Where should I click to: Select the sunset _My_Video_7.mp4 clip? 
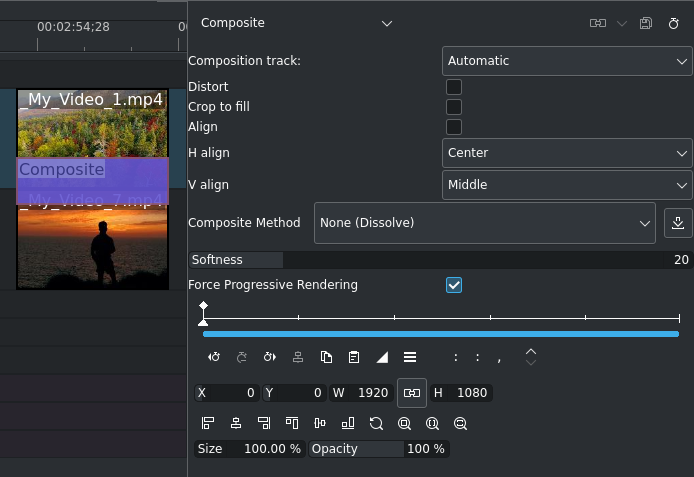[93, 247]
